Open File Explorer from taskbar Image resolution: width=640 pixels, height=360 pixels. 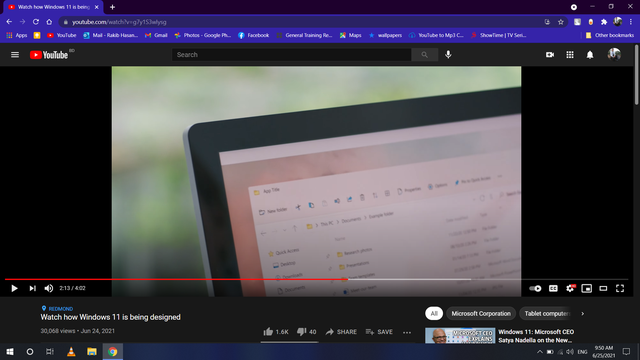click(92, 351)
